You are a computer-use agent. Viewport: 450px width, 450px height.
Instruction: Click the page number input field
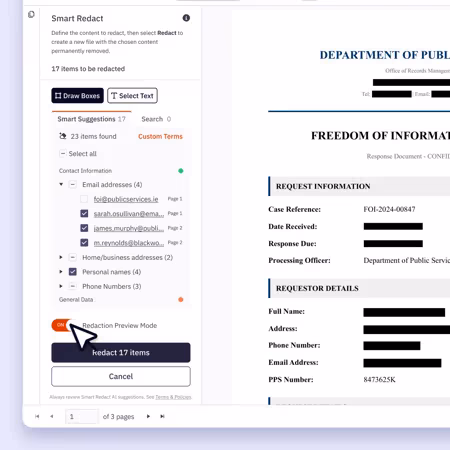click(82, 416)
